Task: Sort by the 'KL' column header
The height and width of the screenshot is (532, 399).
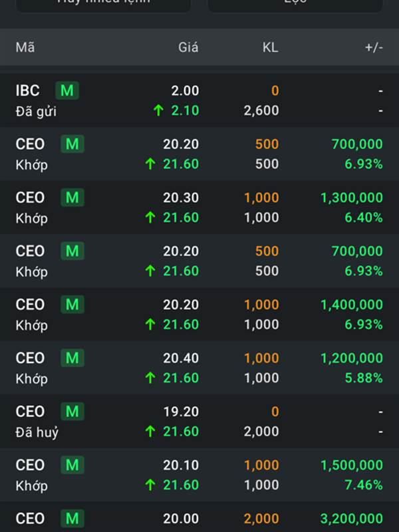Action: (270, 47)
